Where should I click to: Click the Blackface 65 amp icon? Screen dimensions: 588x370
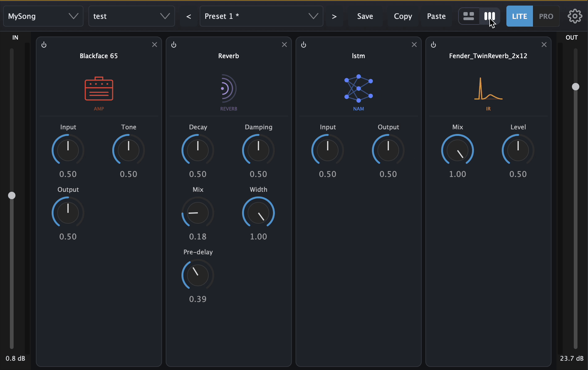pos(99,88)
